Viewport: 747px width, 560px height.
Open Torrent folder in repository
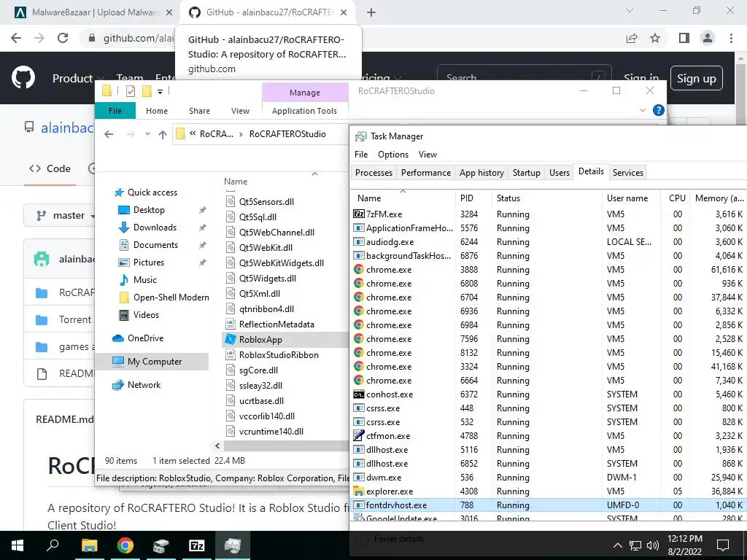tap(75, 319)
